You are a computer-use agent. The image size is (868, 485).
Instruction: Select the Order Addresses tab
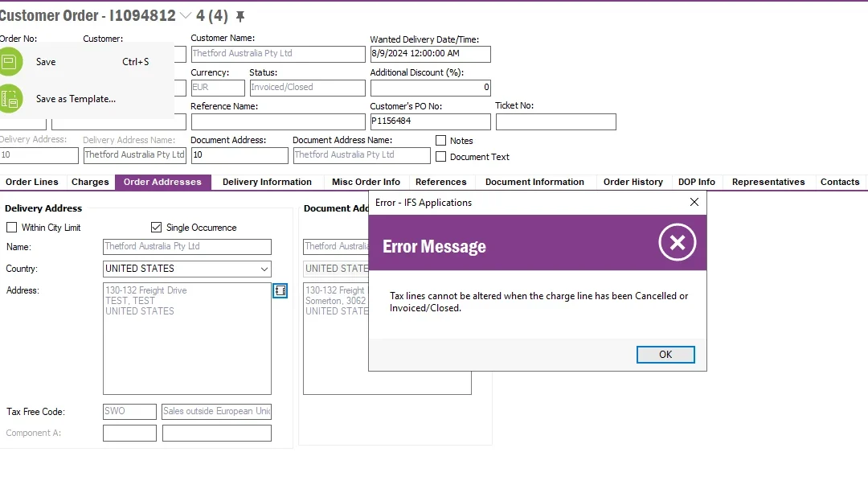click(x=162, y=182)
